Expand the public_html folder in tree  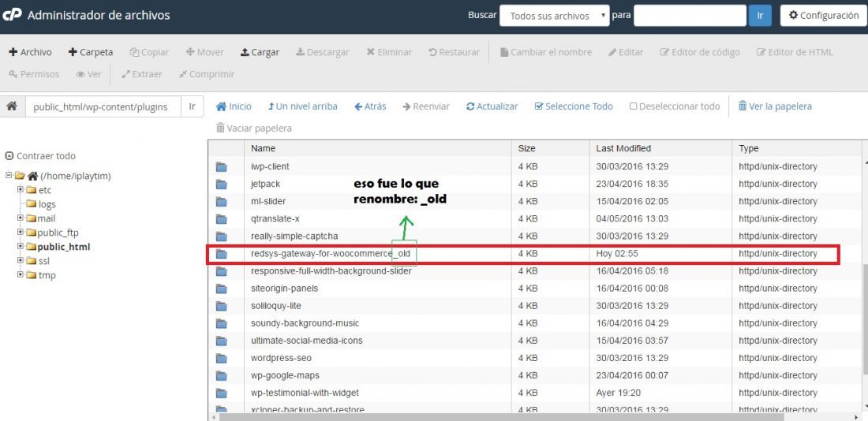click(x=21, y=247)
